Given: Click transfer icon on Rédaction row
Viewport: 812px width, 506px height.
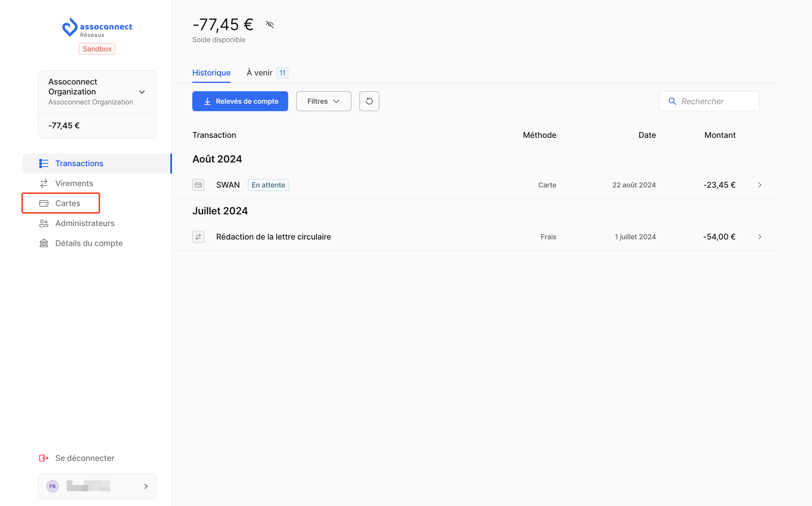Looking at the screenshot, I should (198, 237).
